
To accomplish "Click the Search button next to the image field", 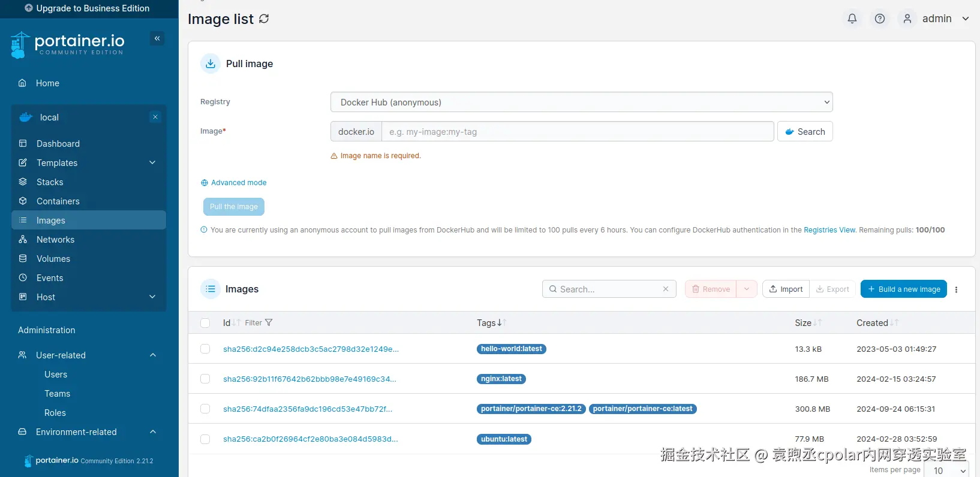I will pyautogui.click(x=805, y=131).
